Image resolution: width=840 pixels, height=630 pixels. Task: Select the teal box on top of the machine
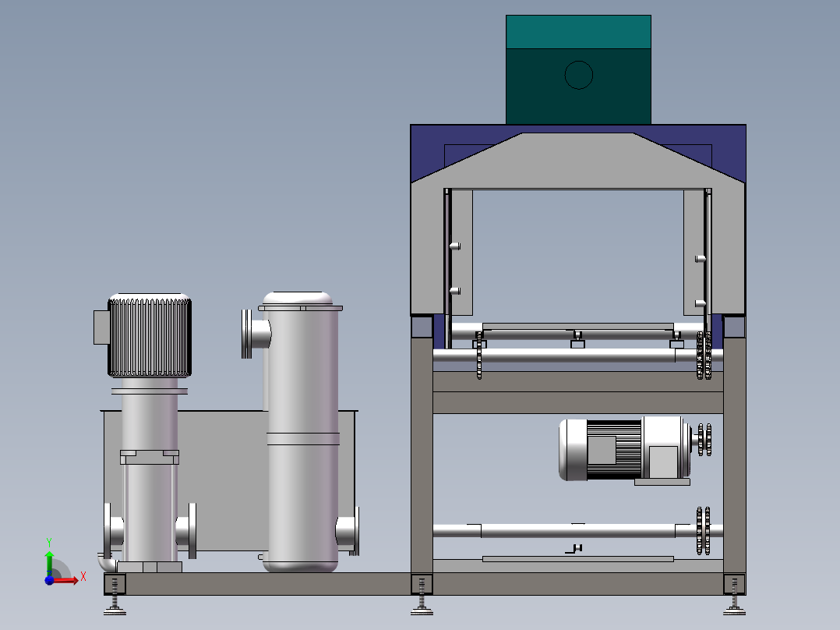pos(578,69)
